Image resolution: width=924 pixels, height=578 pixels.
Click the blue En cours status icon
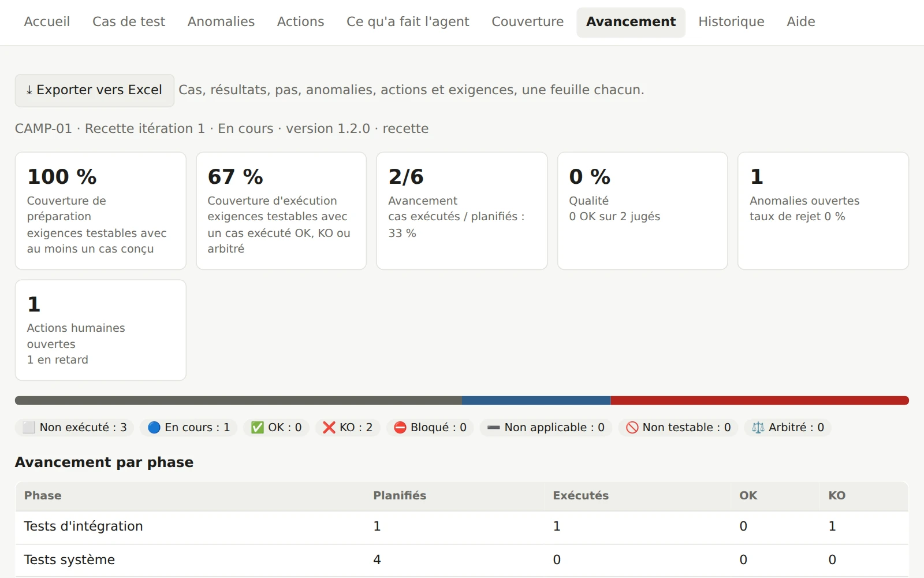pyautogui.click(x=154, y=428)
